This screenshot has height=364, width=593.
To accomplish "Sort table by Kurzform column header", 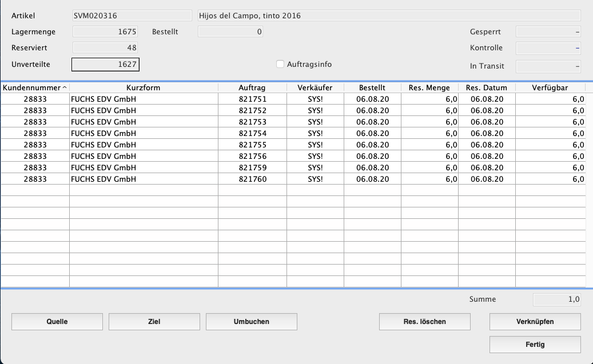I will pyautogui.click(x=144, y=88).
